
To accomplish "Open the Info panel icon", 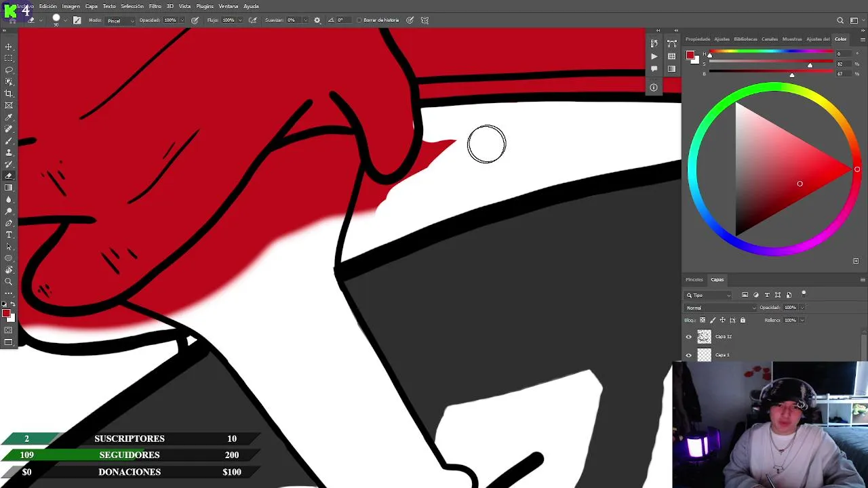I will click(x=654, y=87).
